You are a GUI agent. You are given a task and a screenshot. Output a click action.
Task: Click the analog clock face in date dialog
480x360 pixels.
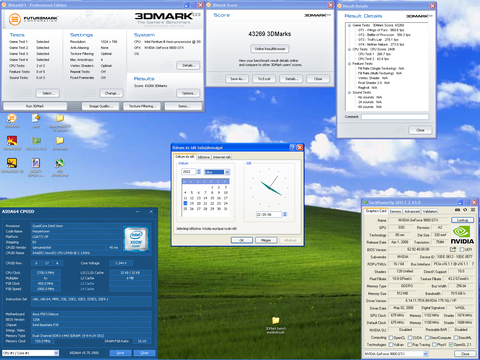tap(269, 187)
